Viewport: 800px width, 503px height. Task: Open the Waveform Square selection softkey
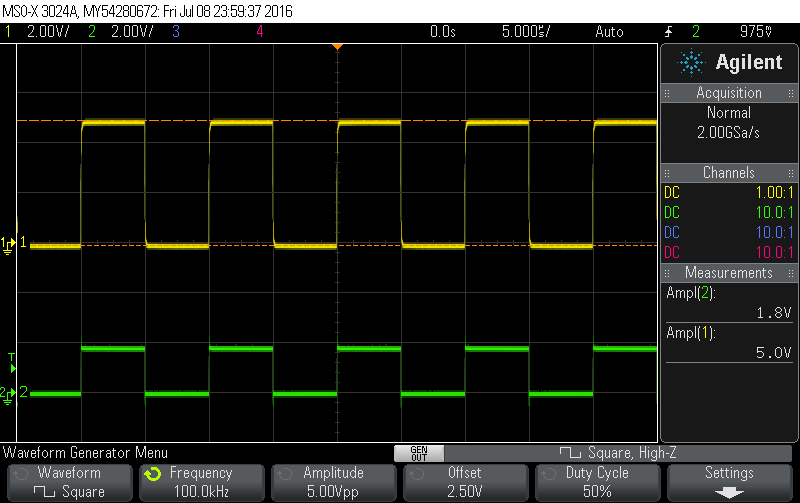[x=68, y=481]
